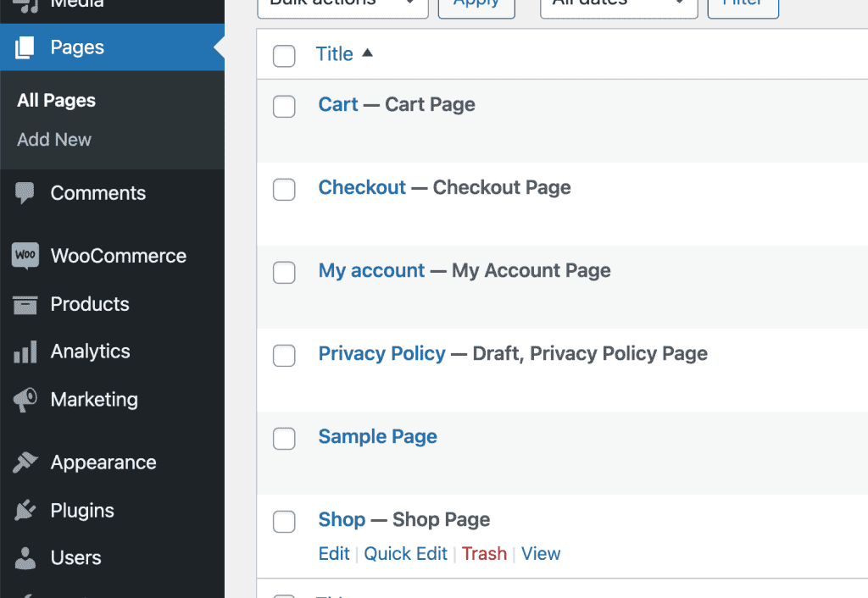Open the Checkout page for editing
Image resolution: width=868 pixels, height=598 pixels.
point(362,187)
